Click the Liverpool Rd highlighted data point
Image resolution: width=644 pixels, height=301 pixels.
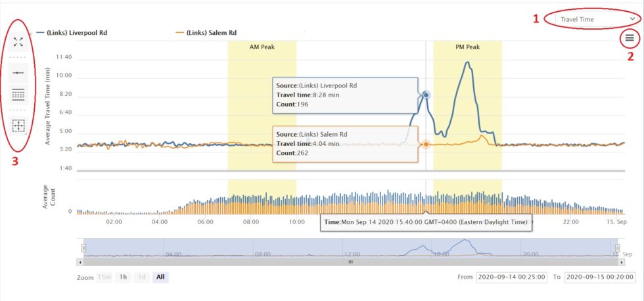point(426,95)
